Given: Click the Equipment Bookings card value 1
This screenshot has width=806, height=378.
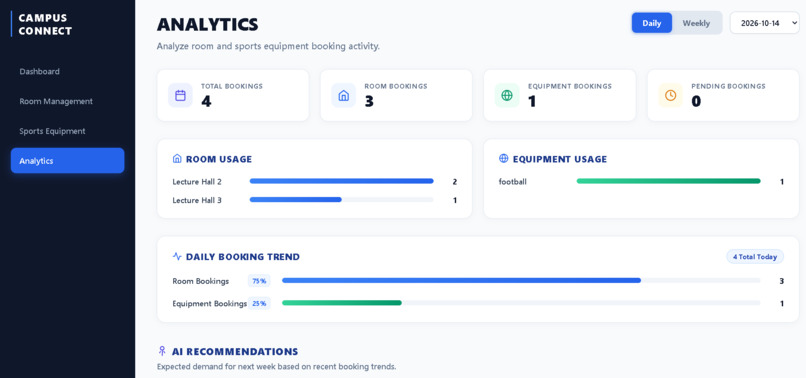Looking at the screenshot, I should [532, 101].
